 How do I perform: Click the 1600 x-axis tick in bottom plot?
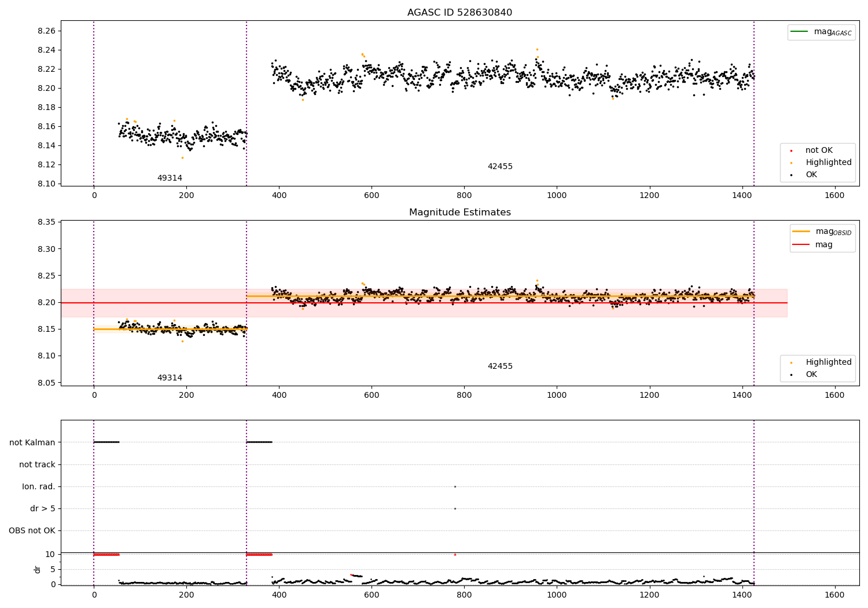click(834, 595)
